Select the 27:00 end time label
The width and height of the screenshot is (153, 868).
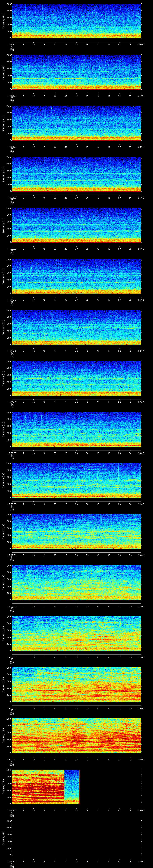pos(141,402)
